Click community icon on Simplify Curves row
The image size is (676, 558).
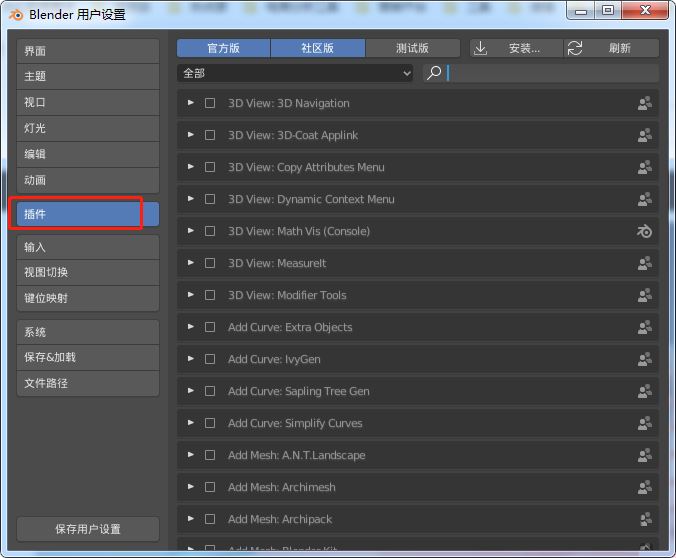click(x=645, y=423)
